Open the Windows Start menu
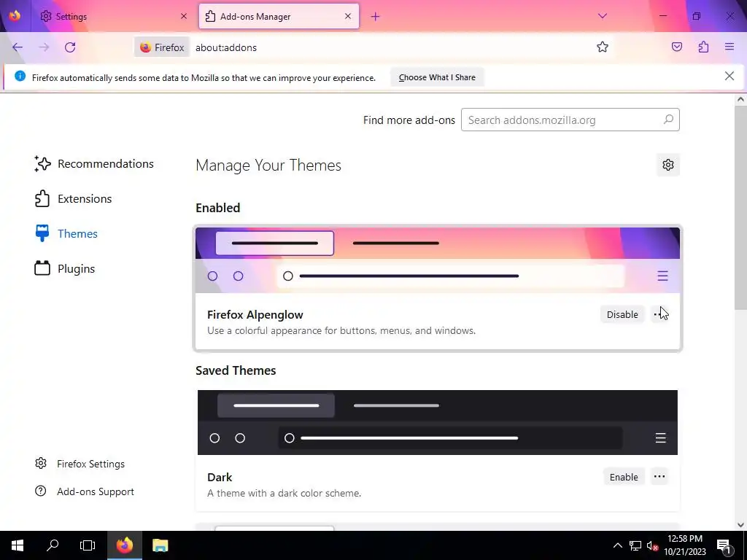Image resolution: width=747 pixels, height=560 pixels. pyautogui.click(x=18, y=545)
